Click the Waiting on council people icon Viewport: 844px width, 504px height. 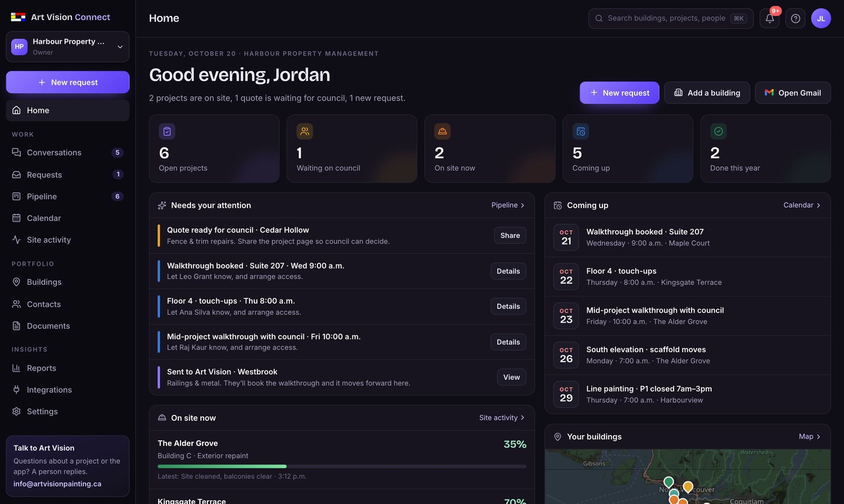305,131
